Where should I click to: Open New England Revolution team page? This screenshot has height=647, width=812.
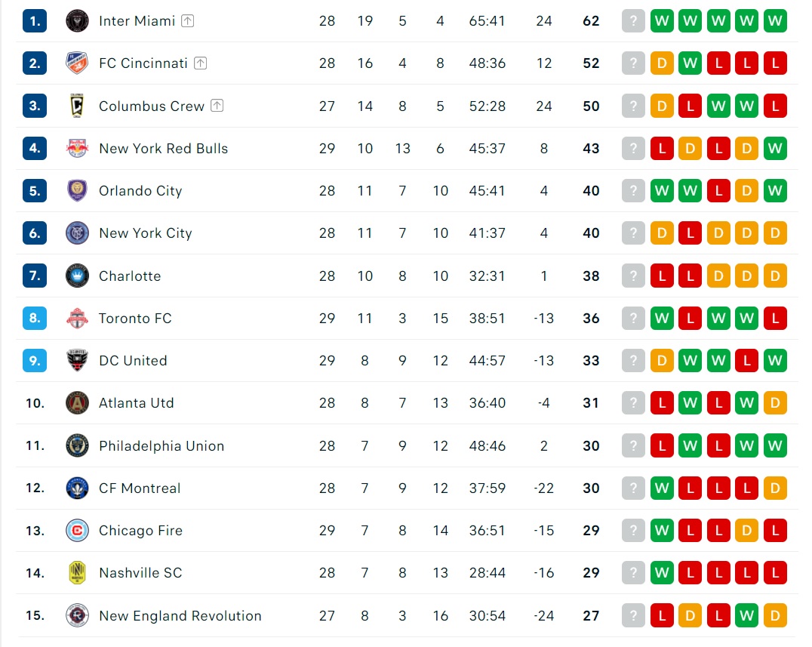coord(180,615)
